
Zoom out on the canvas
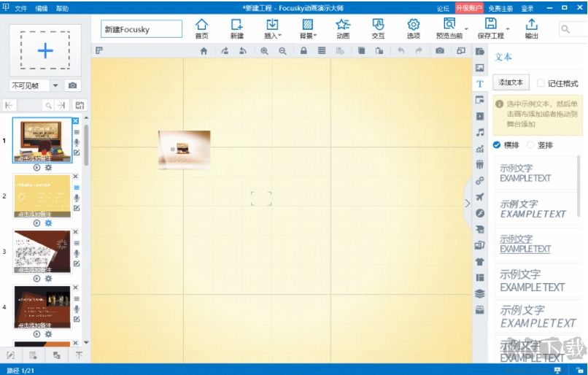pos(283,50)
